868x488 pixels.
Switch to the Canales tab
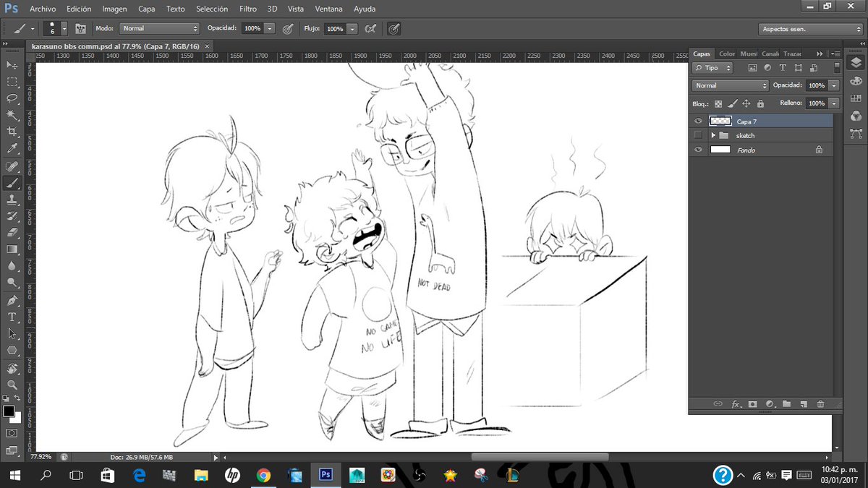(x=770, y=53)
